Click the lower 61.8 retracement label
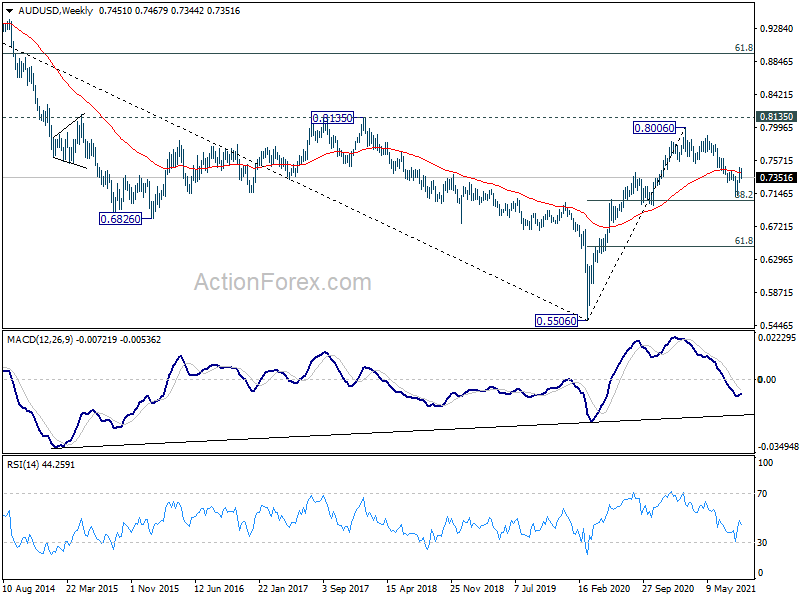800x600 pixels. tap(743, 240)
